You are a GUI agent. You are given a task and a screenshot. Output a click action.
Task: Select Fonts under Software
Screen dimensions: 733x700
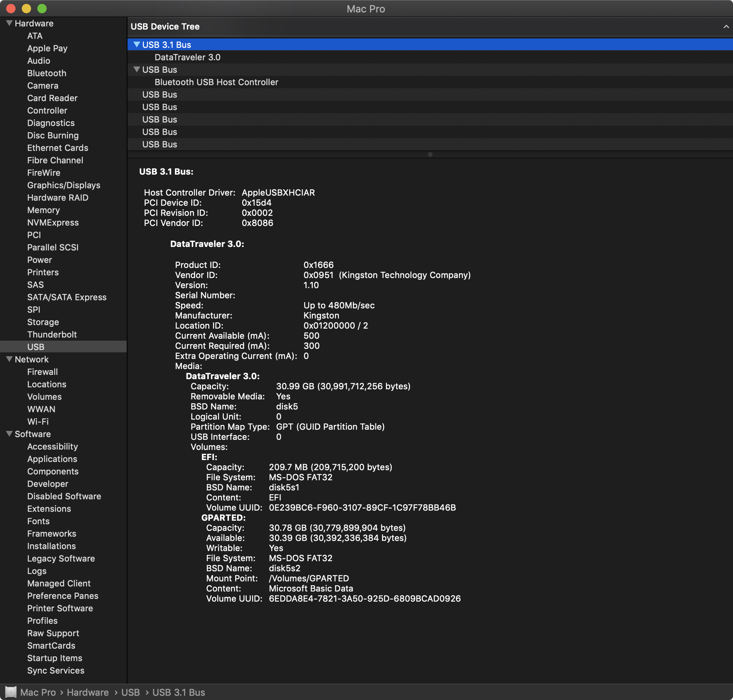point(38,521)
